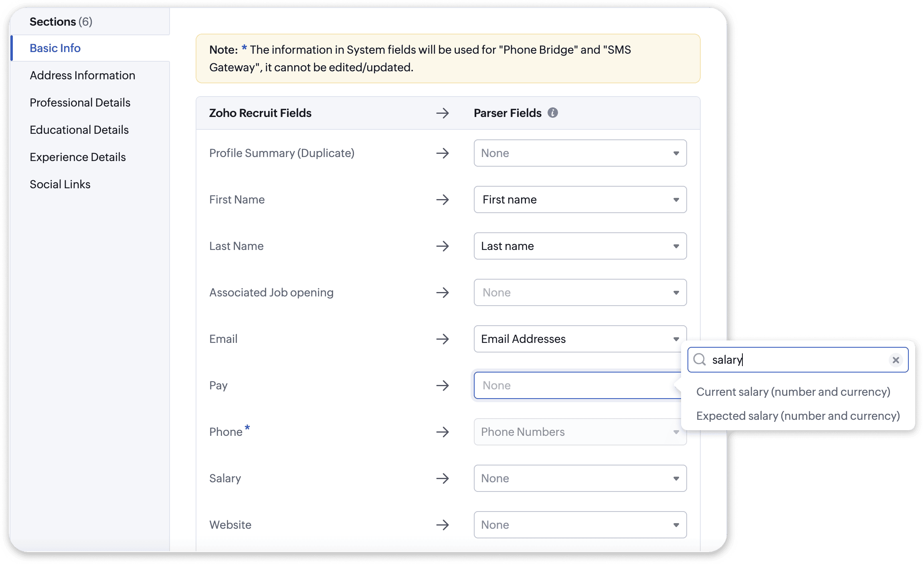Switch to the Address Information section
This screenshot has width=924, height=564.
[x=82, y=75]
